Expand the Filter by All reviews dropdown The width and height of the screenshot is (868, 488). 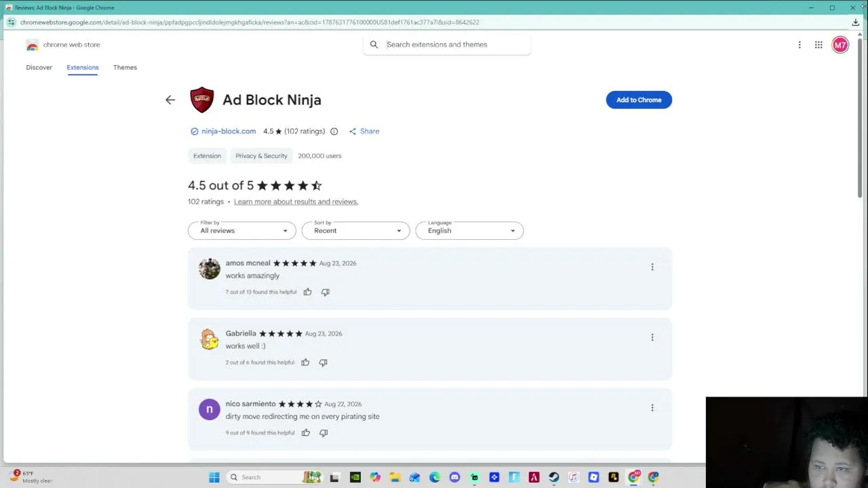click(x=242, y=230)
